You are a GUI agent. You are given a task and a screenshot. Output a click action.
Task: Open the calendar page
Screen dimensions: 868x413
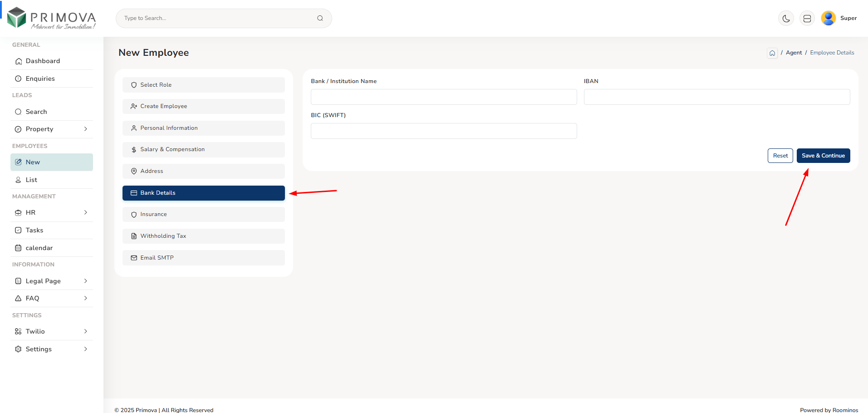click(x=39, y=248)
